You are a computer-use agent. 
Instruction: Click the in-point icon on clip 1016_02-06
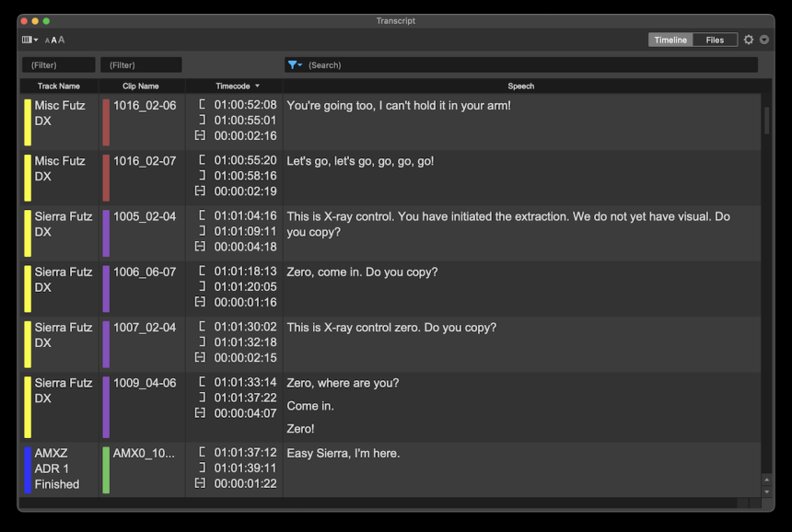click(x=201, y=105)
